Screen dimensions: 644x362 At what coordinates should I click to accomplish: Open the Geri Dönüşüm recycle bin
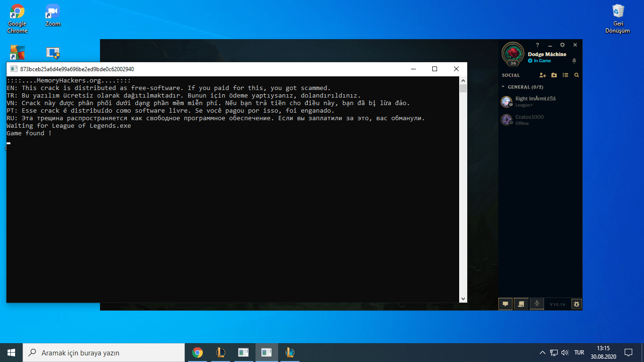coord(618,19)
